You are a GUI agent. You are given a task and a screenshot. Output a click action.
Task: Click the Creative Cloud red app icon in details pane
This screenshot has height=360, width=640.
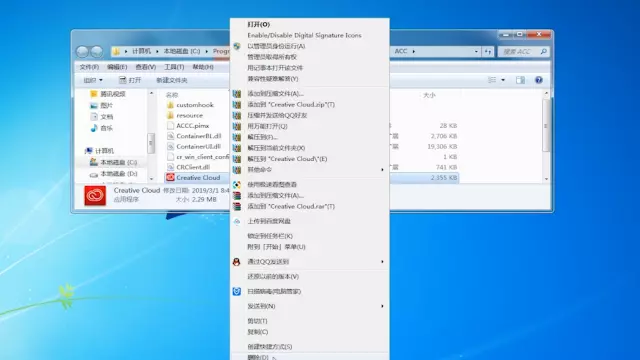point(95,196)
